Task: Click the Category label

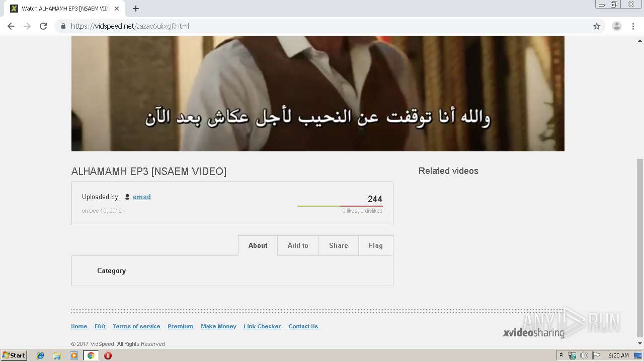Action: [x=111, y=270]
